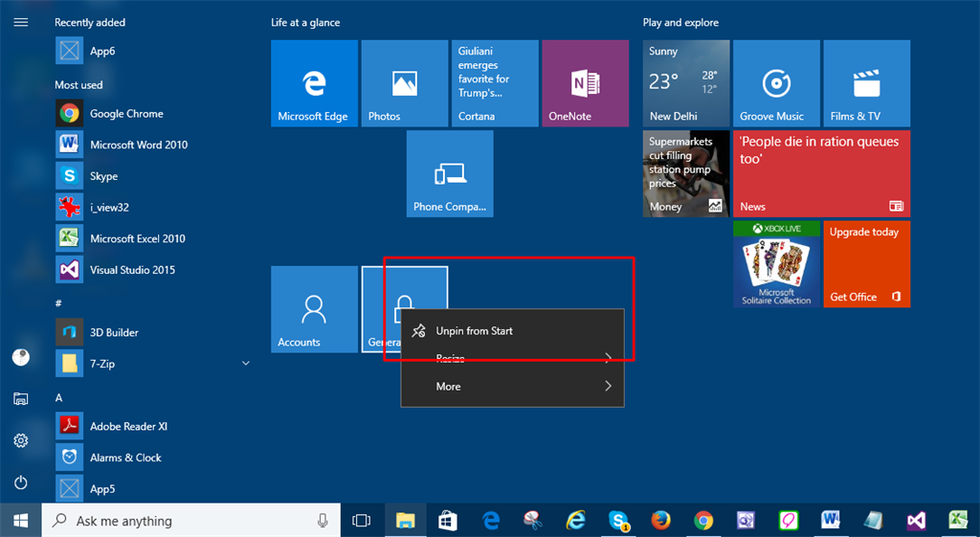Open the Photos tile

(404, 83)
